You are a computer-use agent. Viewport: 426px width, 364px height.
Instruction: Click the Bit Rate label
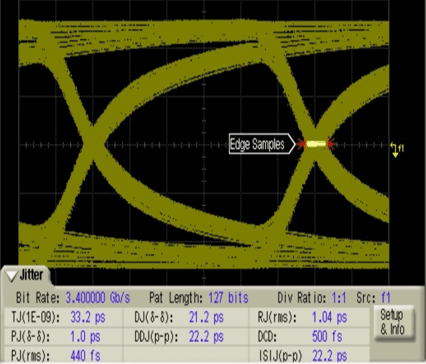[38, 297]
